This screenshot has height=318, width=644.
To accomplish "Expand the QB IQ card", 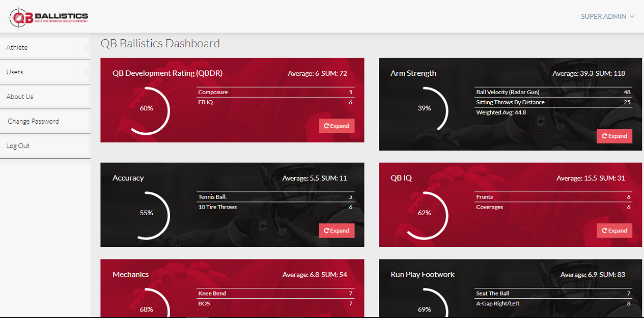I will click(x=614, y=230).
